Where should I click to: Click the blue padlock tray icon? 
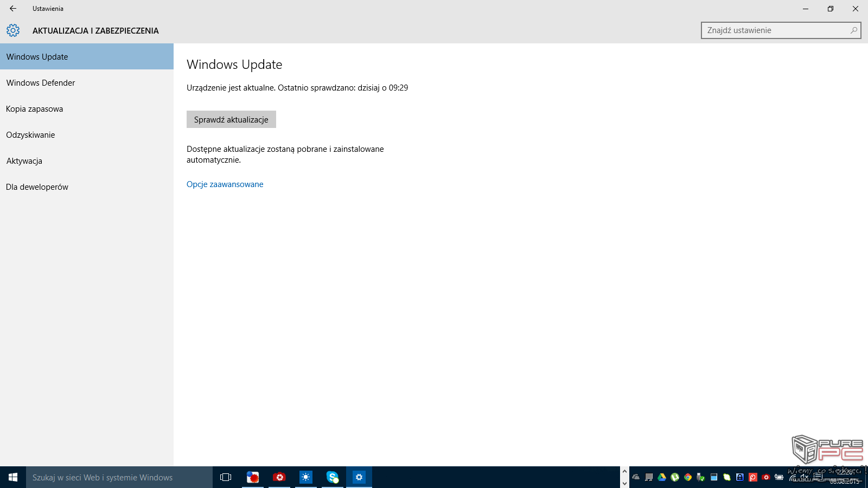point(740,477)
